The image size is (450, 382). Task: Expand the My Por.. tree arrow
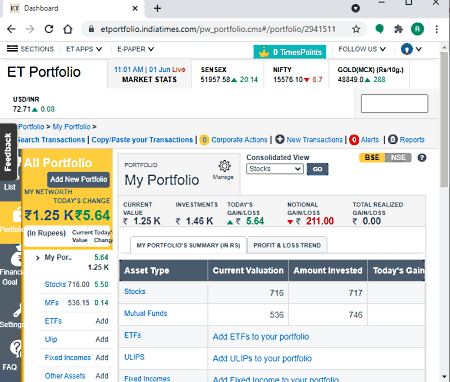coord(37,258)
